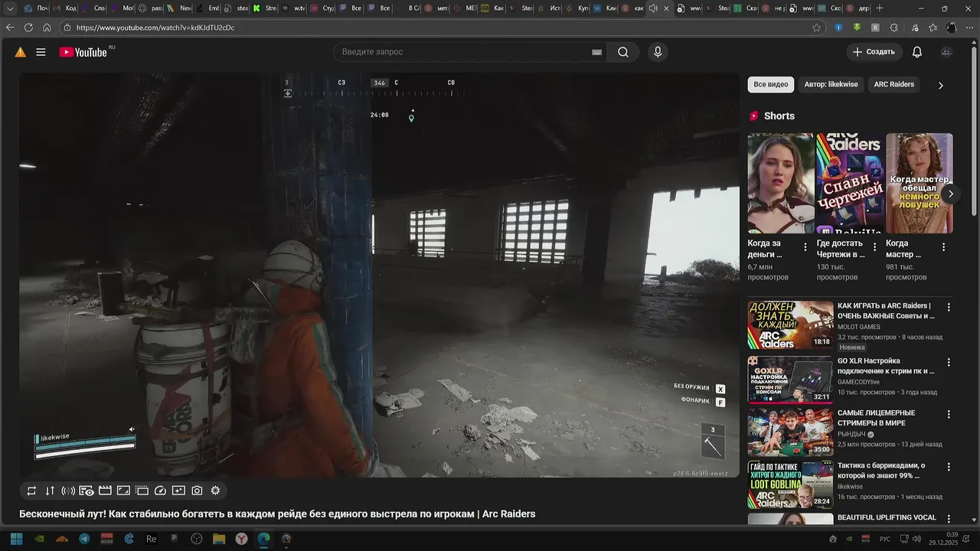Open the browser favorites list icon
Screen dimensions: 980x551
click(933, 28)
